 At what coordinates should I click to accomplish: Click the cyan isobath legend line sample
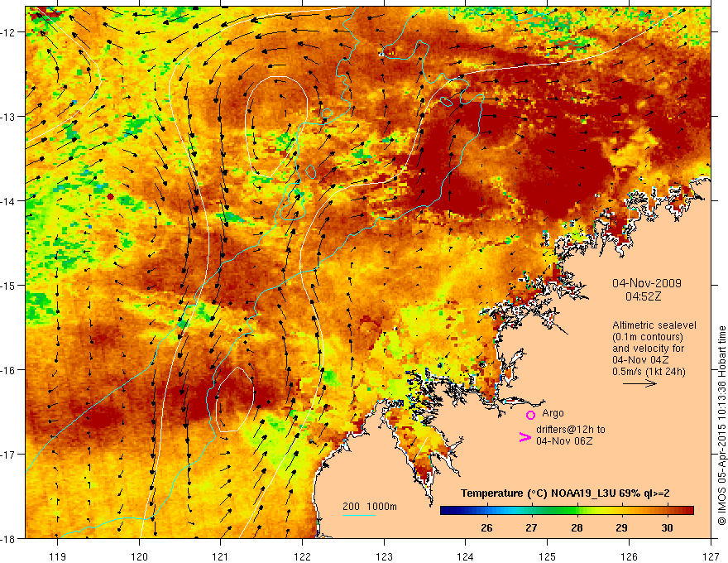coord(359,515)
